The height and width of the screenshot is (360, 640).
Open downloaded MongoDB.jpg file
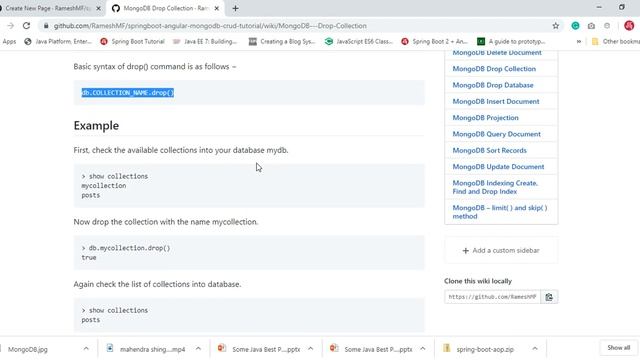pyautogui.click(x=28, y=349)
